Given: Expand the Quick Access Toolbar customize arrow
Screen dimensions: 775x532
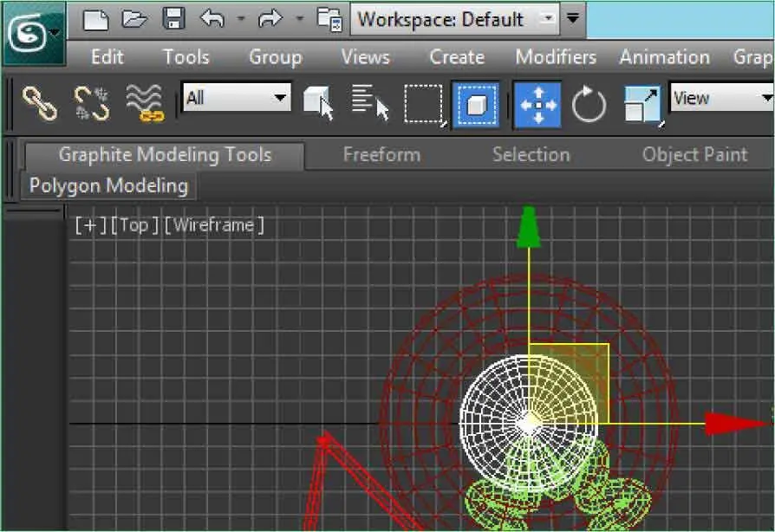Looking at the screenshot, I should click(x=573, y=19).
